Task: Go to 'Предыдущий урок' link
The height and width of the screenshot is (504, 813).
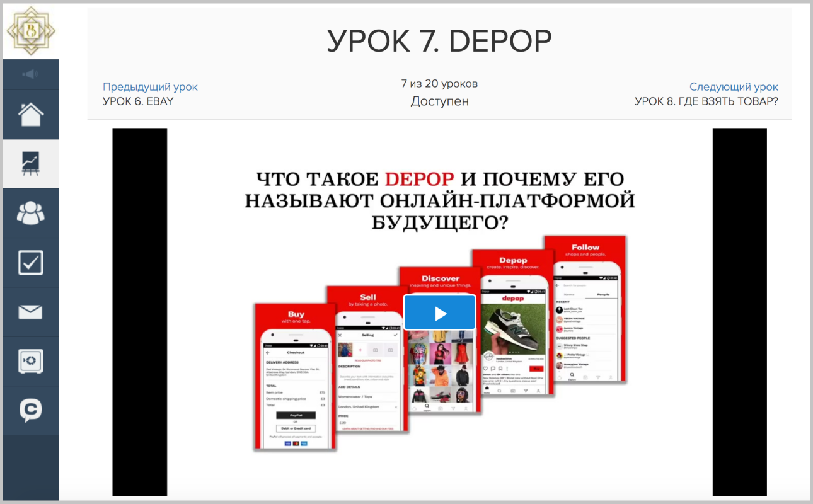Action: click(x=150, y=87)
